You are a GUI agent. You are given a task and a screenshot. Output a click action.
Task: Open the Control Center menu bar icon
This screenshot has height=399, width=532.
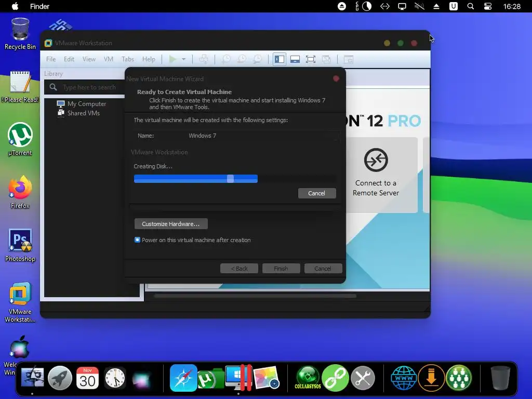click(x=487, y=6)
